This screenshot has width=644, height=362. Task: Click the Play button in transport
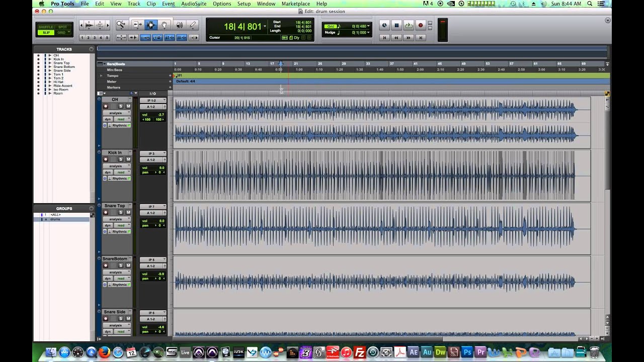409,25
